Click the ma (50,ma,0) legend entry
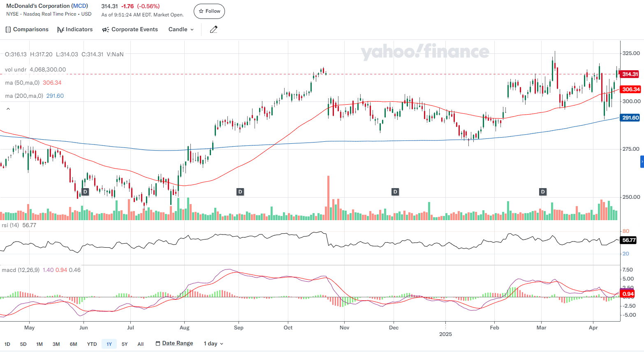 click(33, 83)
